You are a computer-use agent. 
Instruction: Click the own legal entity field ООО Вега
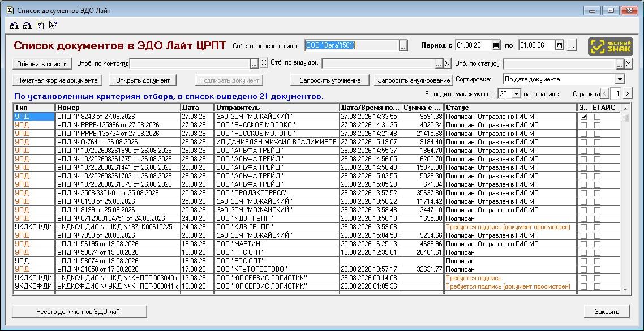[x=351, y=46]
